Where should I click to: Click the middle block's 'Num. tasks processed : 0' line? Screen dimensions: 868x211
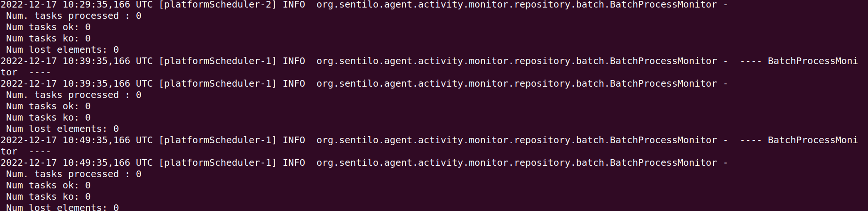(73, 95)
